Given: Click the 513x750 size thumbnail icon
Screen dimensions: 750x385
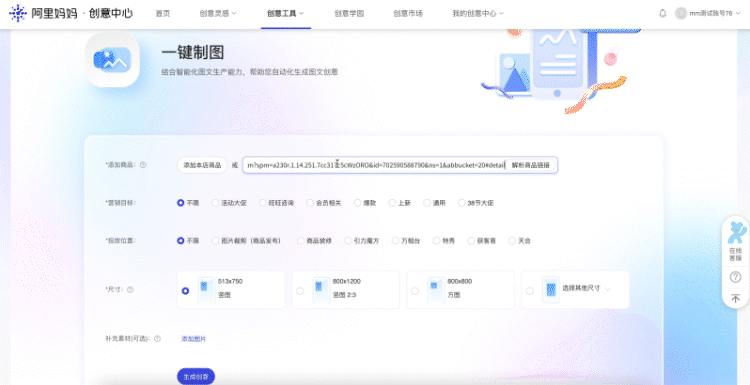Looking at the screenshot, I should click(x=206, y=290).
